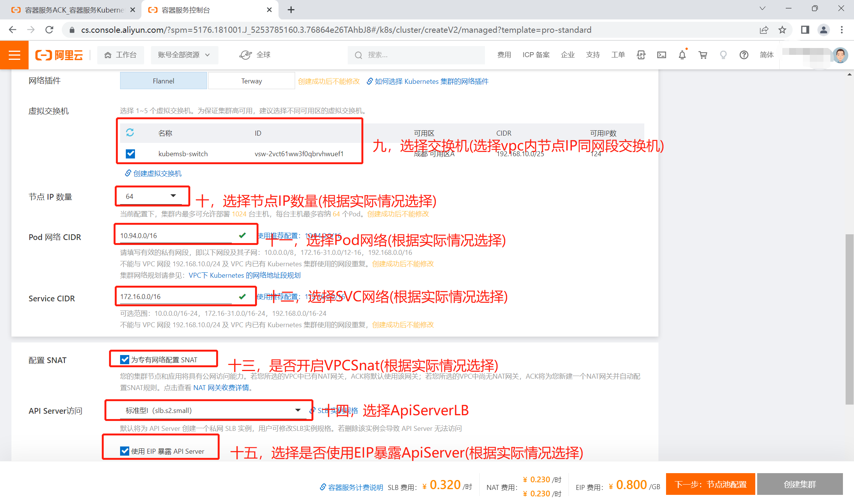Go back in browser

(13, 30)
